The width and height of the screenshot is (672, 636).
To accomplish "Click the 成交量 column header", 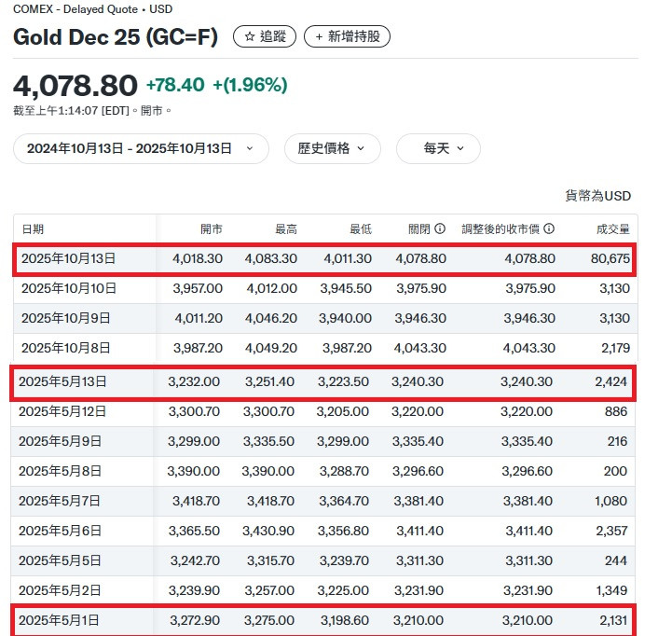I will (612, 228).
